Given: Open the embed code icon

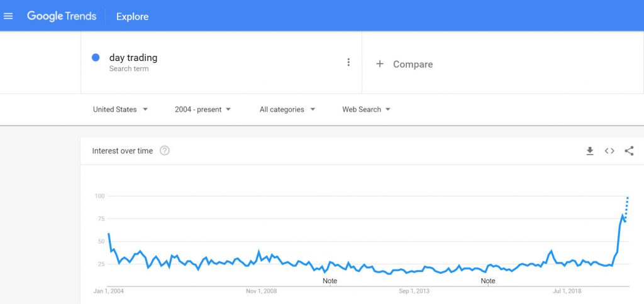Looking at the screenshot, I should 609,151.
